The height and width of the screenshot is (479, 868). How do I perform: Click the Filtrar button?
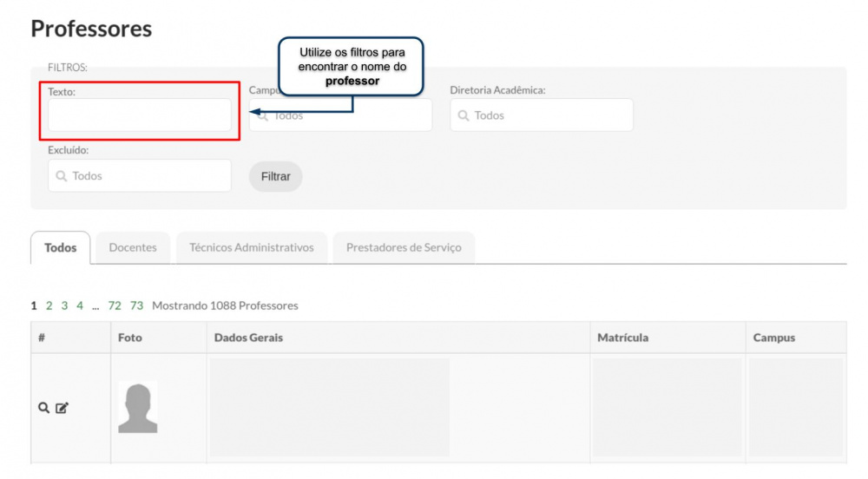click(276, 176)
